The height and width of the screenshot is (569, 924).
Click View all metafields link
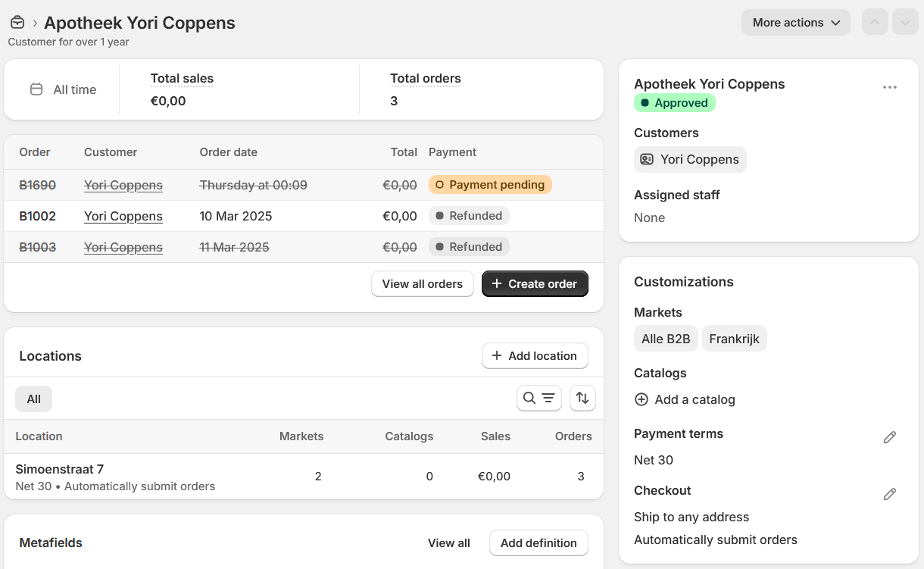449,542
